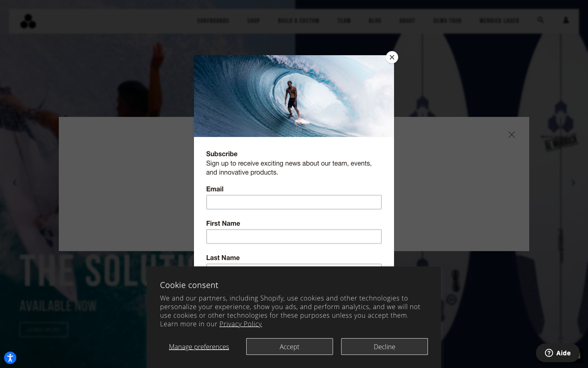The width and height of the screenshot is (588, 368).
Task: Go to next slide arrow
Action: 573,183
